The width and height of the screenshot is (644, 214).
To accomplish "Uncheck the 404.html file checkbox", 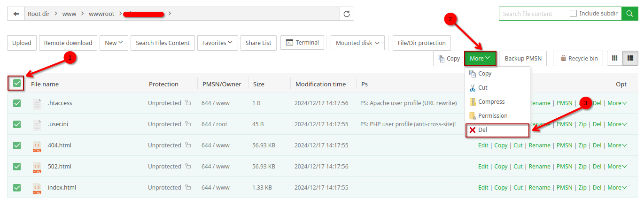I will 17,145.
